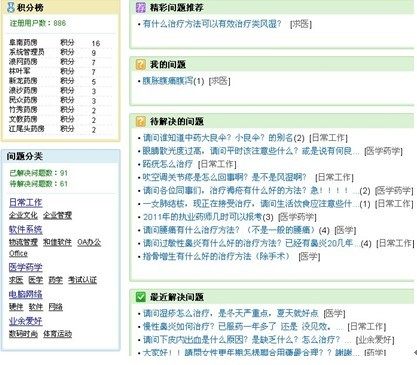Select 阜南药房 in the leaderboard

point(23,43)
